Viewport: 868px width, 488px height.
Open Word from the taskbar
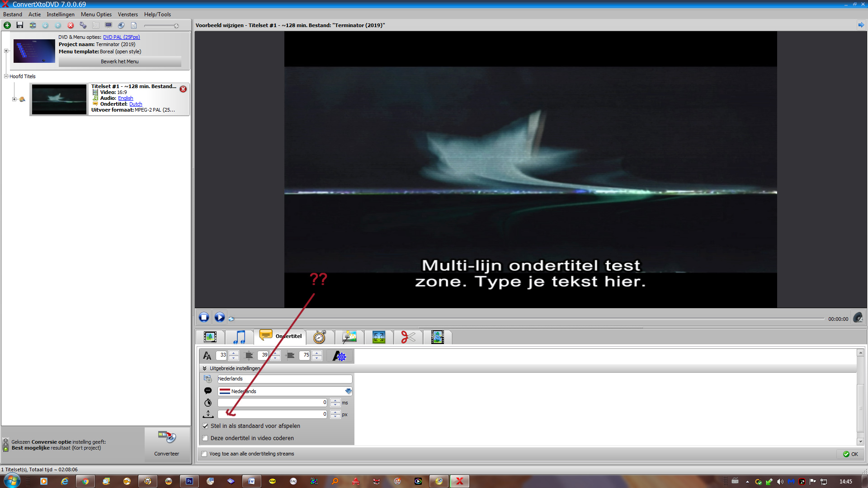click(252, 481)
